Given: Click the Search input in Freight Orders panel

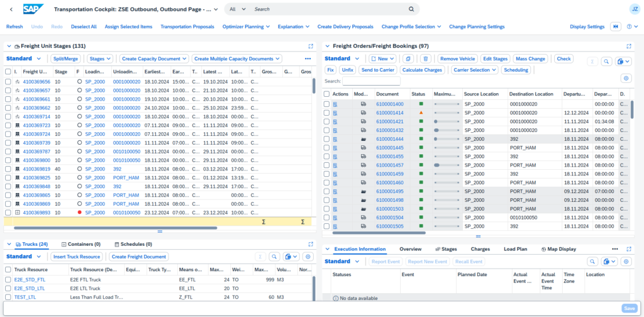Looking at the screenshot, I should (371, 81).
